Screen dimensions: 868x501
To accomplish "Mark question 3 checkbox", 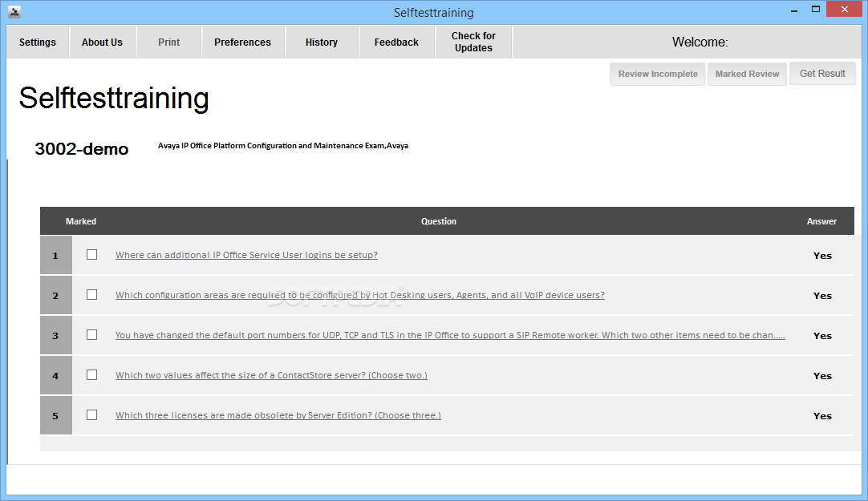I will pyautogui.click(x=92, y=334).
